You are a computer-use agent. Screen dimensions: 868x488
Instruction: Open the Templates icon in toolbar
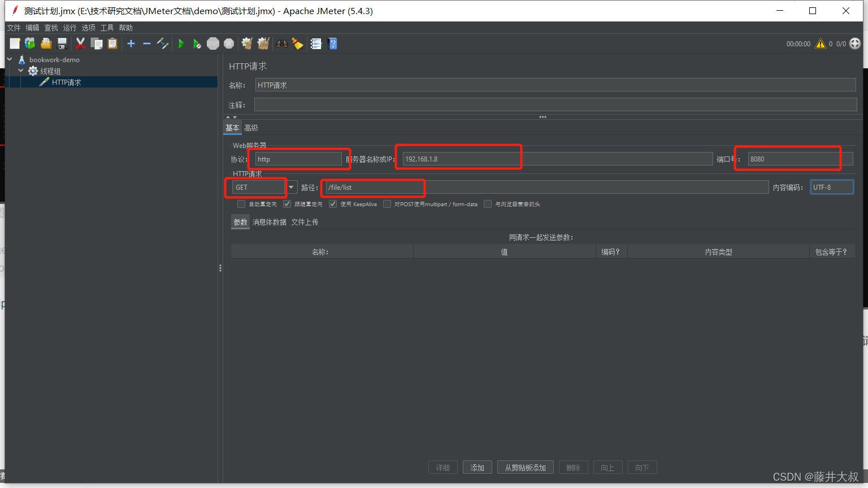point(30,43)
